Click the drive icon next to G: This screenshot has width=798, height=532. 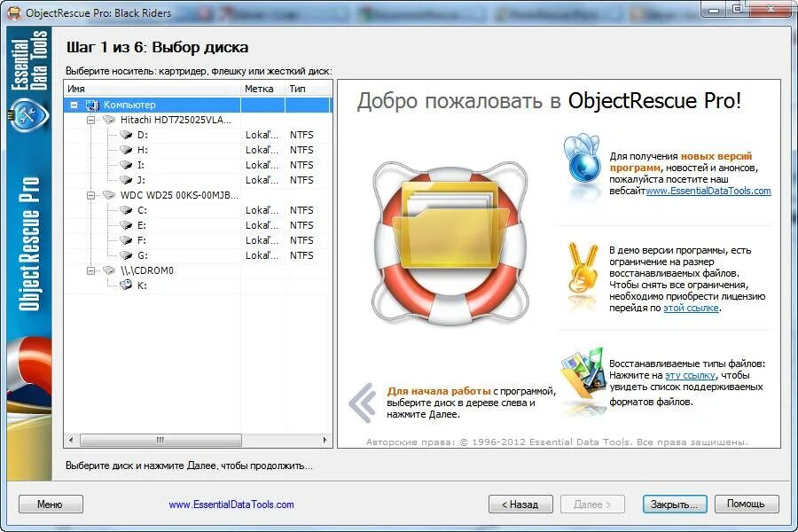pyautogui.click(x=126, y=255)
